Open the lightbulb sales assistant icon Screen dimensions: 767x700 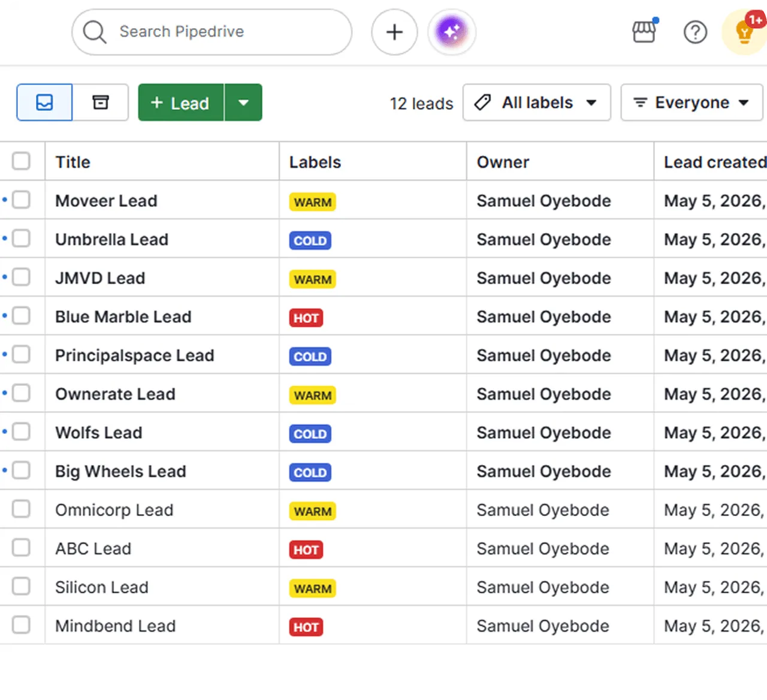[745, 32]
